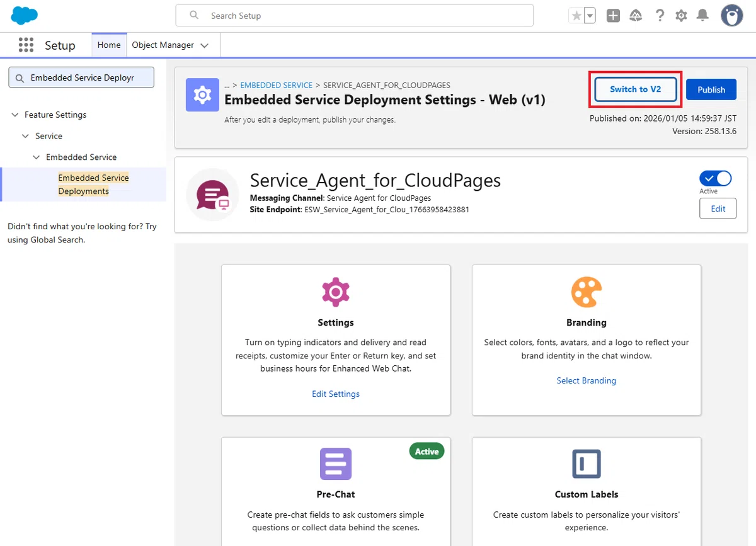
Task: Open the user profile avatar
Action: 731,16
